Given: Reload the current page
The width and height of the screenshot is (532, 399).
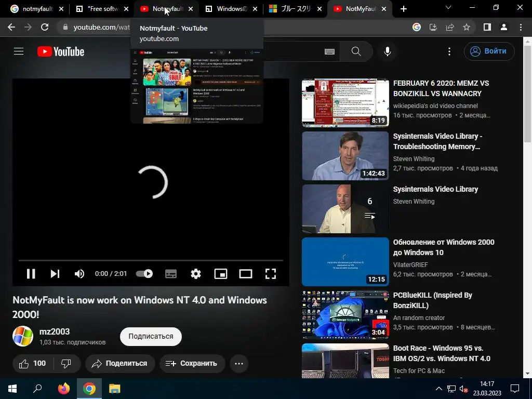Looking at the screenshot, I should point(45,27).
